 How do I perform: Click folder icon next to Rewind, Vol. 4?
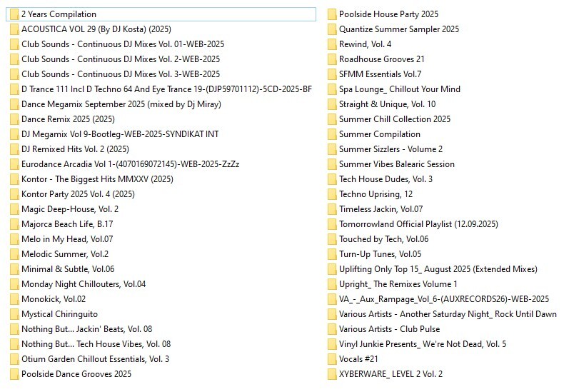[x=332, y=44]
